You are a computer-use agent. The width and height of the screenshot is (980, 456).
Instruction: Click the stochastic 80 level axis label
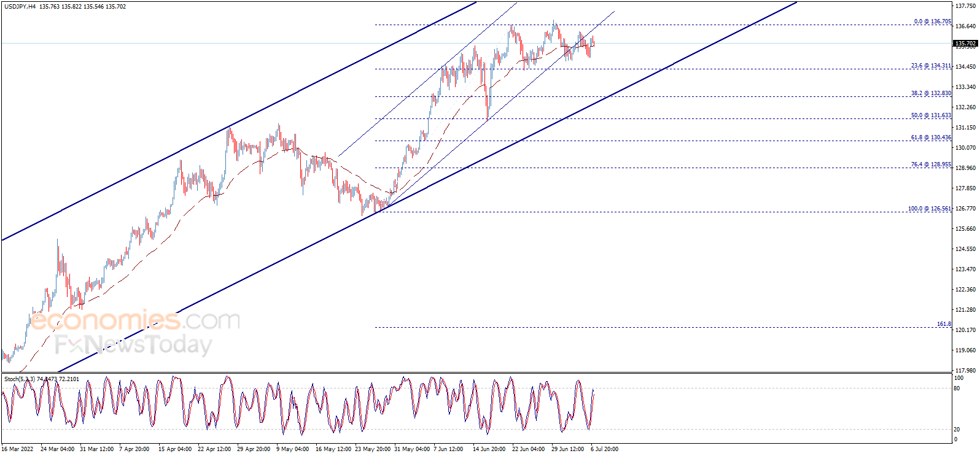[957, 388]
